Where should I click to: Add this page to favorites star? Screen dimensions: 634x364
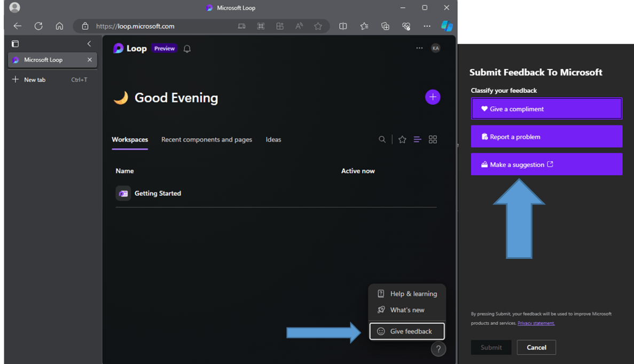(x=318, y=26)
